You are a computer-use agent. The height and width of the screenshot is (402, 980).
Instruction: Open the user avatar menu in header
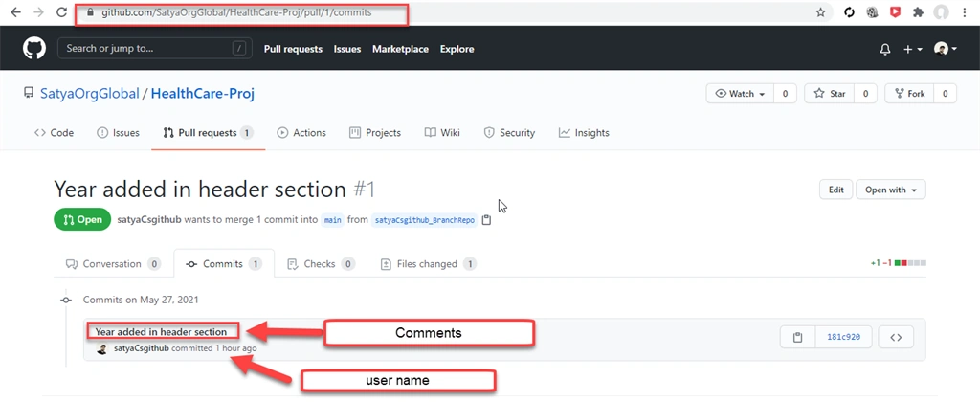(x=945, y=49)
